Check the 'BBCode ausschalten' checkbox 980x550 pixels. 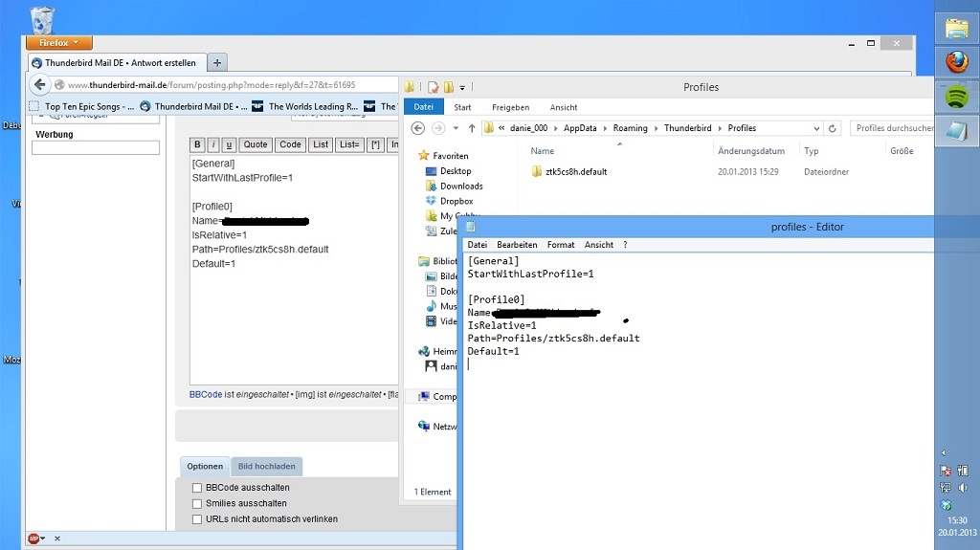197,488
